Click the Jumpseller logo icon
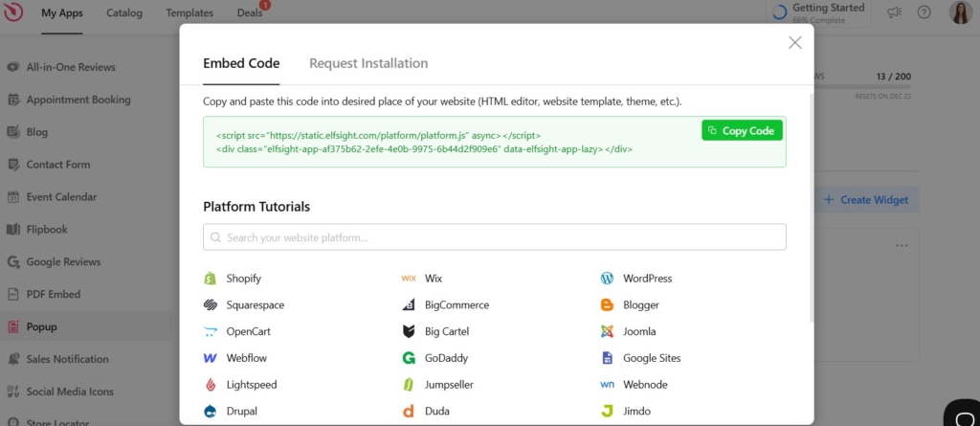Screen dimensions: 980x426 [408, 385]
